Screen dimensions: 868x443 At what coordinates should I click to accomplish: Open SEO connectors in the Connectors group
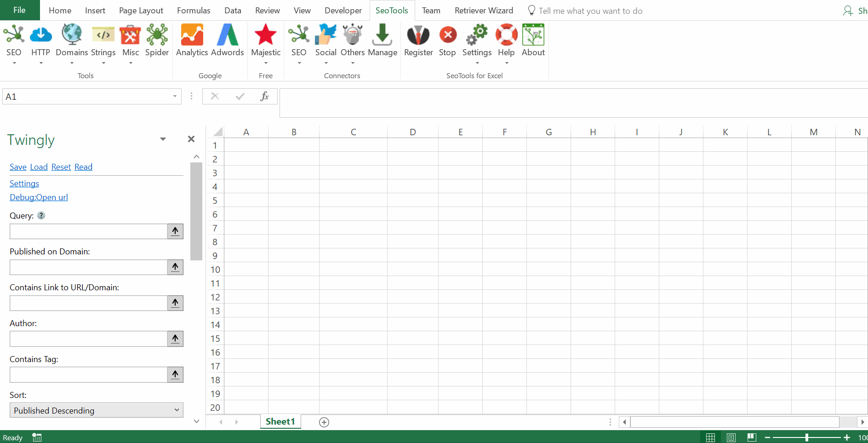[x=299, y=44]
